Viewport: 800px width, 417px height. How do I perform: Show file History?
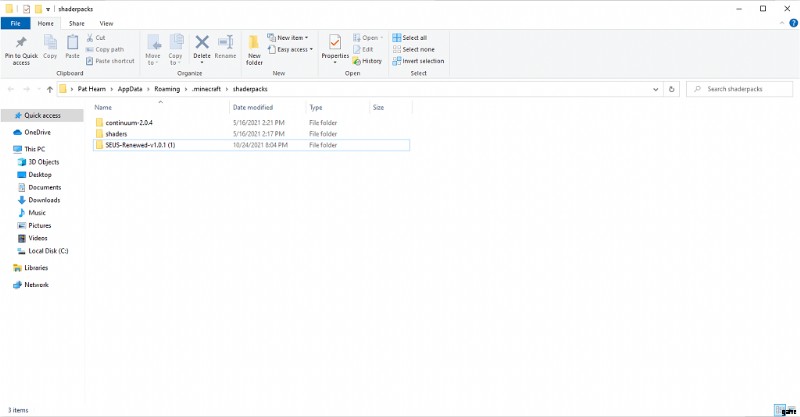tap(367, 61)
